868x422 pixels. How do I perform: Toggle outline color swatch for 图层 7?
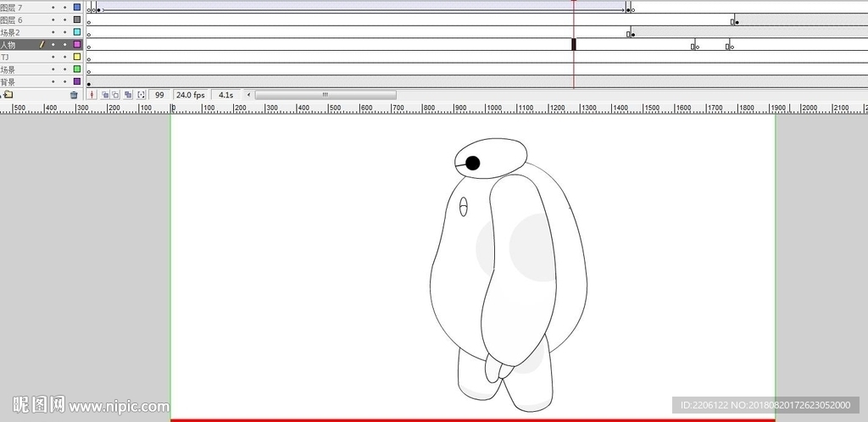(77, 7)
